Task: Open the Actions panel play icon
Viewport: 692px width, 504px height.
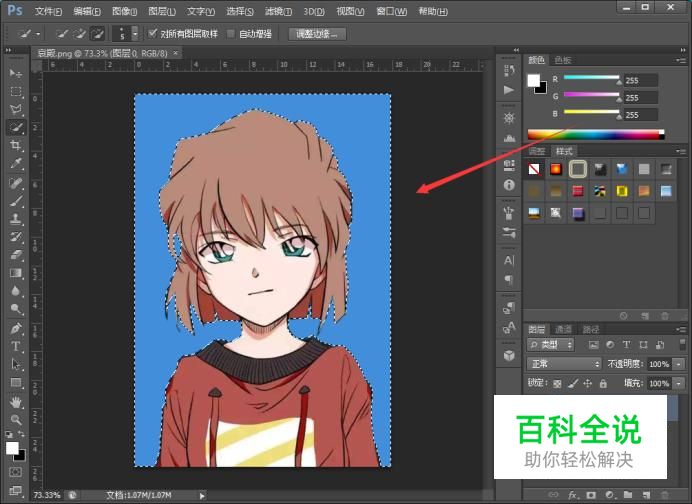Action: [x=509, y=90]
